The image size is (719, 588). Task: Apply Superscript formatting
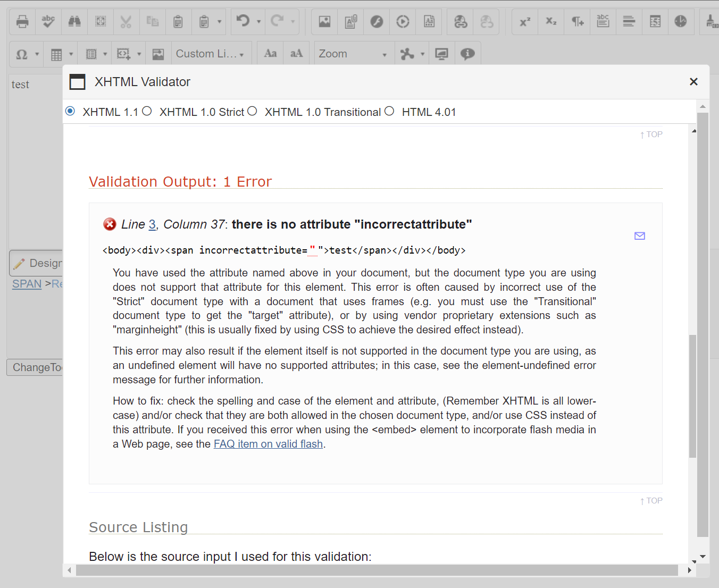[x=525, y=22]
